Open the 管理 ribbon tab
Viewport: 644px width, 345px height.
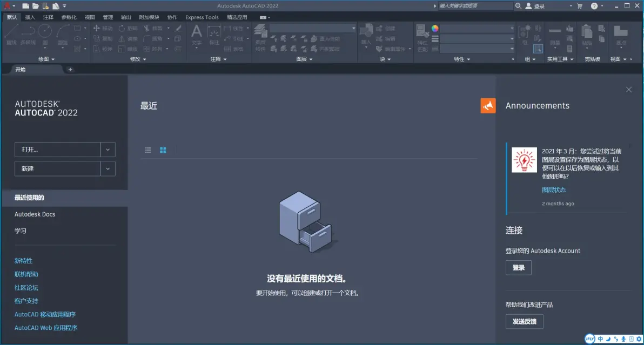(108, 17)
